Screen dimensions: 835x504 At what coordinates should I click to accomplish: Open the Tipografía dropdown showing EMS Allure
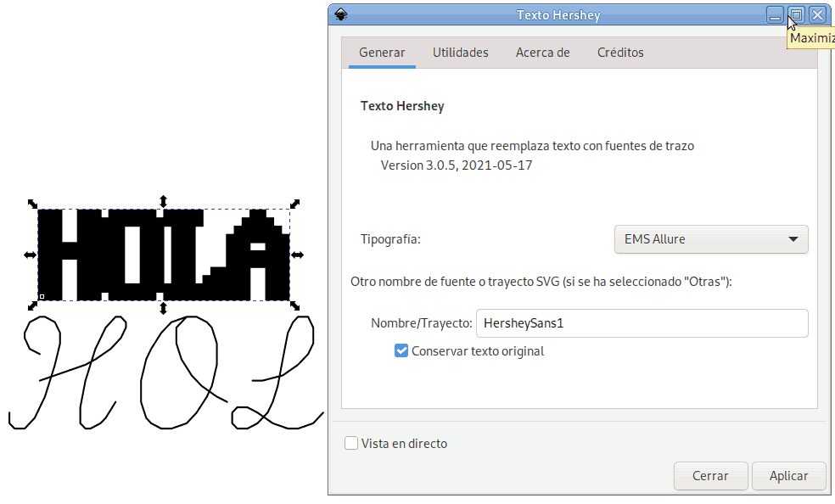point(711,239)
